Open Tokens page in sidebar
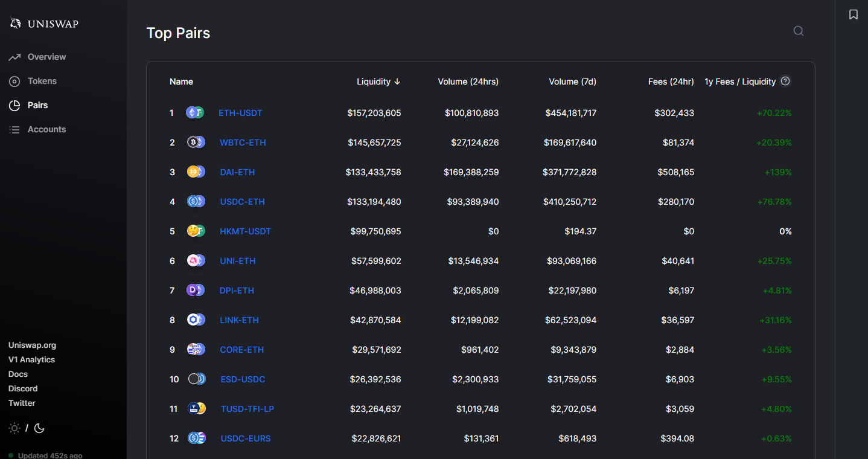 (42, 81)
